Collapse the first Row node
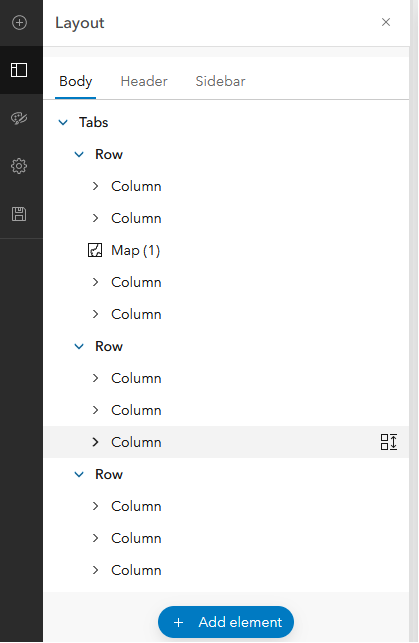Image resolution: width=419 pixels, height=643 pixels. coord(79,155)
